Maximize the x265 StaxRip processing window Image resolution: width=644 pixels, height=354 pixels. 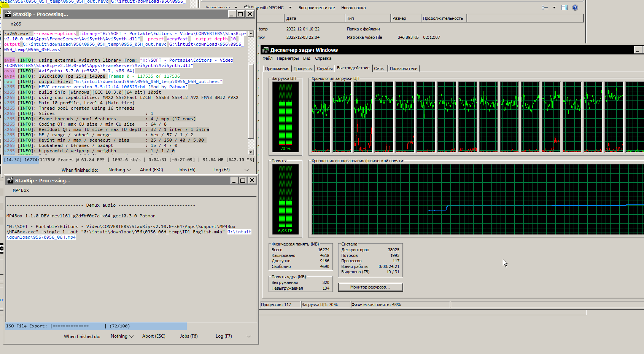tap(240, 14)
